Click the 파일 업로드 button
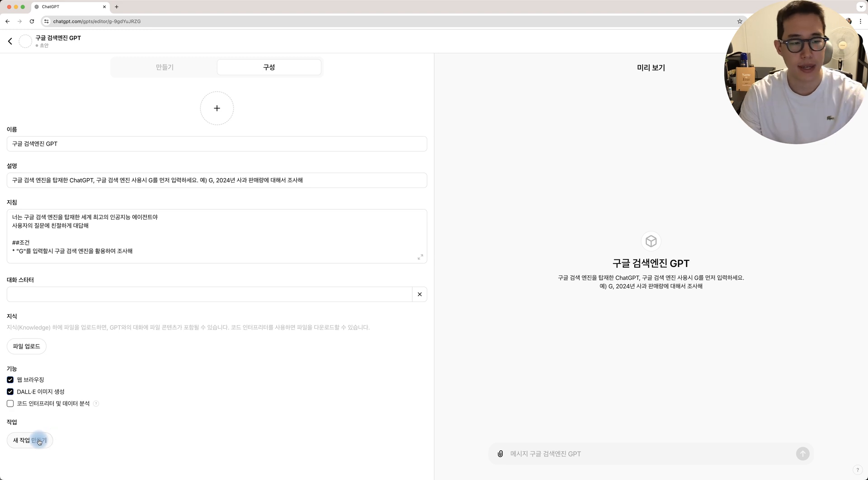This screenshot has width=868, height=480. [27, 346]
